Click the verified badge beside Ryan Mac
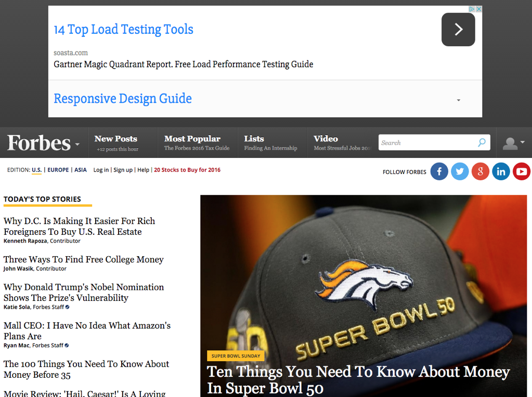 coord(67,346)
